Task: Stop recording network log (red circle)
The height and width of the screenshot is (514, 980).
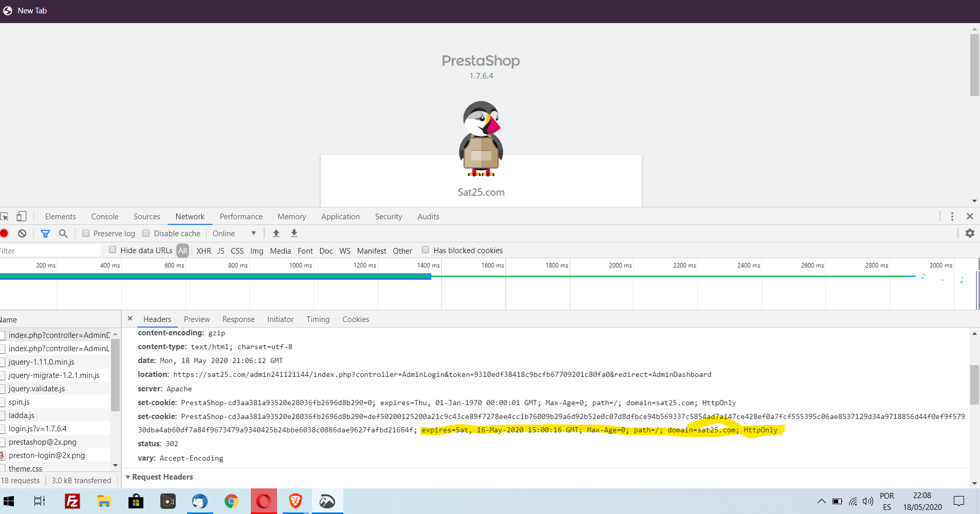Action: (4, 233)
